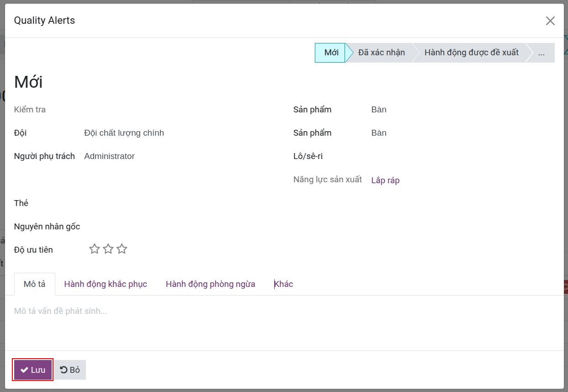Save the alert with Lưu button

[33, 370]
